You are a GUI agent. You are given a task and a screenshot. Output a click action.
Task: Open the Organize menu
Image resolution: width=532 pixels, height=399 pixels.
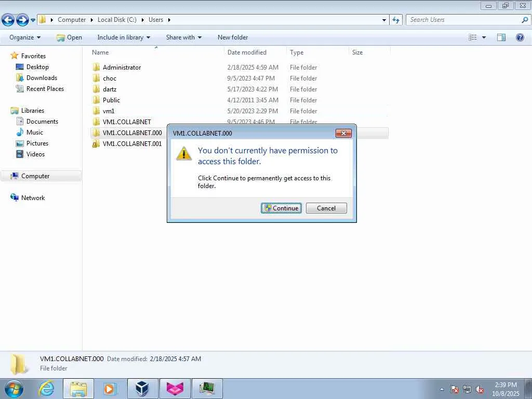click(25, 37)
